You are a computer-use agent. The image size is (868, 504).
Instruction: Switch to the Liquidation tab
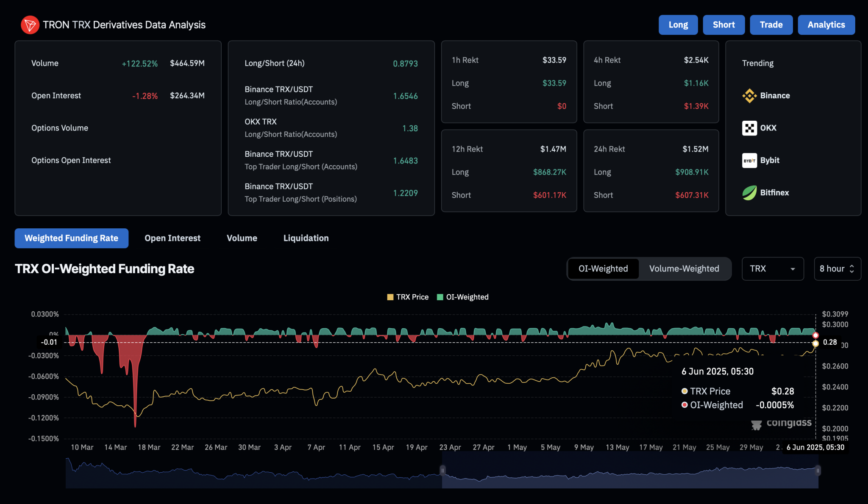306,238
